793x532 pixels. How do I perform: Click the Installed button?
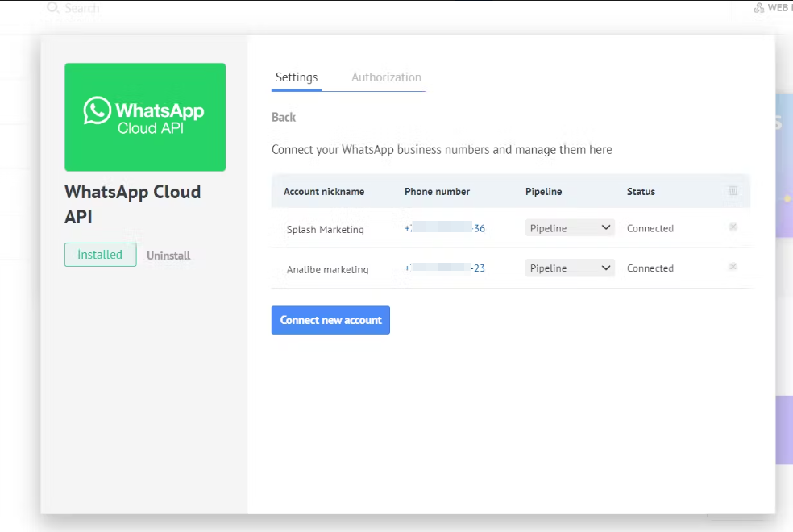100,255
